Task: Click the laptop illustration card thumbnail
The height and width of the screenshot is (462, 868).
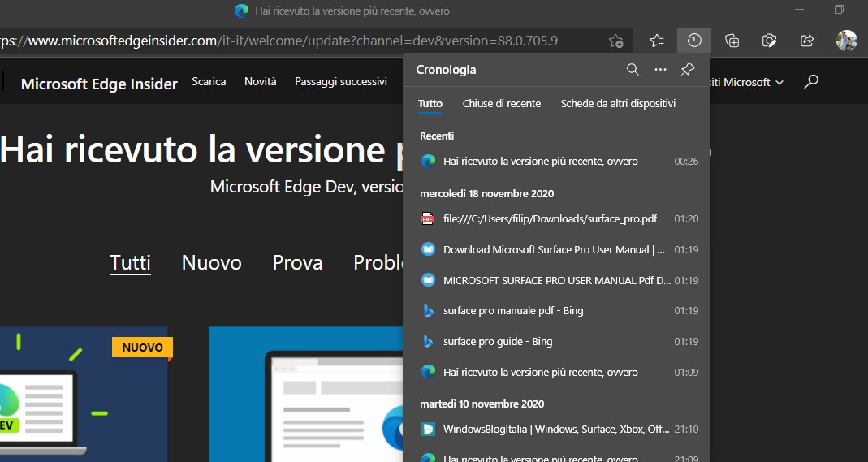Action: pos(305,394)
